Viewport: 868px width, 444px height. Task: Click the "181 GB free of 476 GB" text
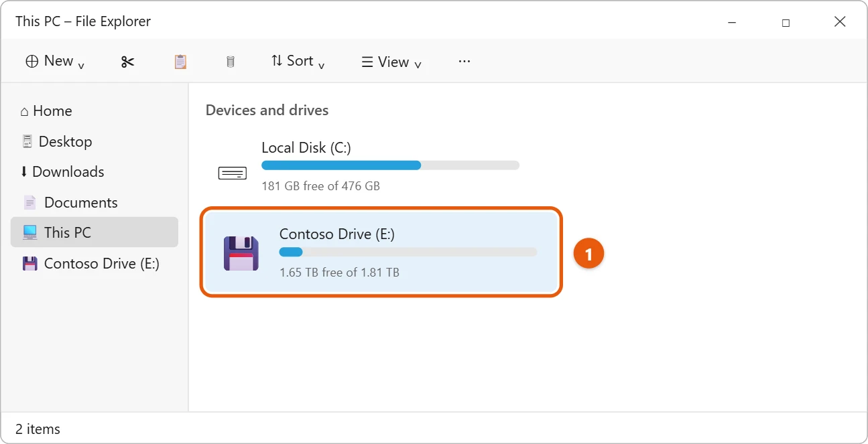point(320,186)
